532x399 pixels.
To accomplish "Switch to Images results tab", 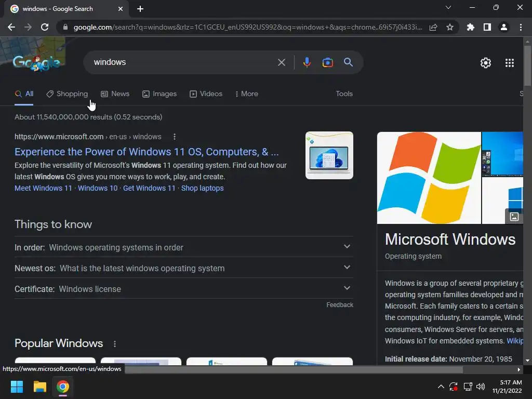I will tap(159, 94).
